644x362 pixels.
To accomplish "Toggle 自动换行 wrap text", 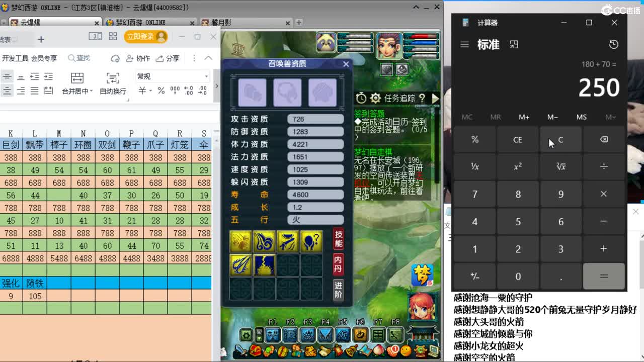I will [x=113, y=83].
